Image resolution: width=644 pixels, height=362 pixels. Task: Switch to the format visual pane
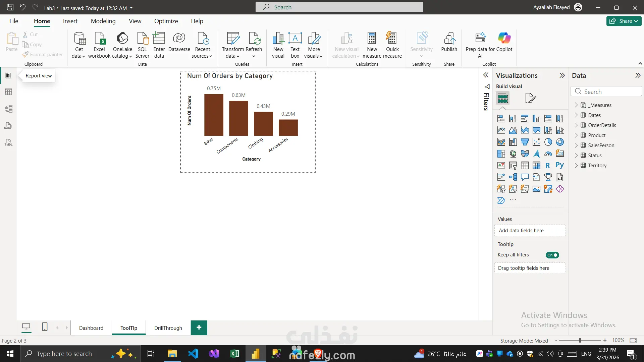[x=530, y=98]
